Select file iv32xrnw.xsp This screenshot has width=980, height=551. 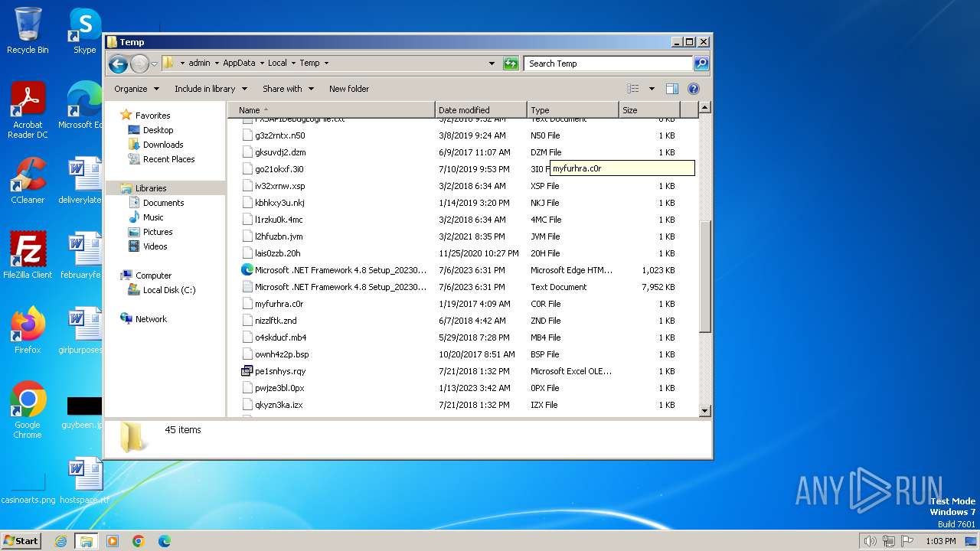pos(279,186)
